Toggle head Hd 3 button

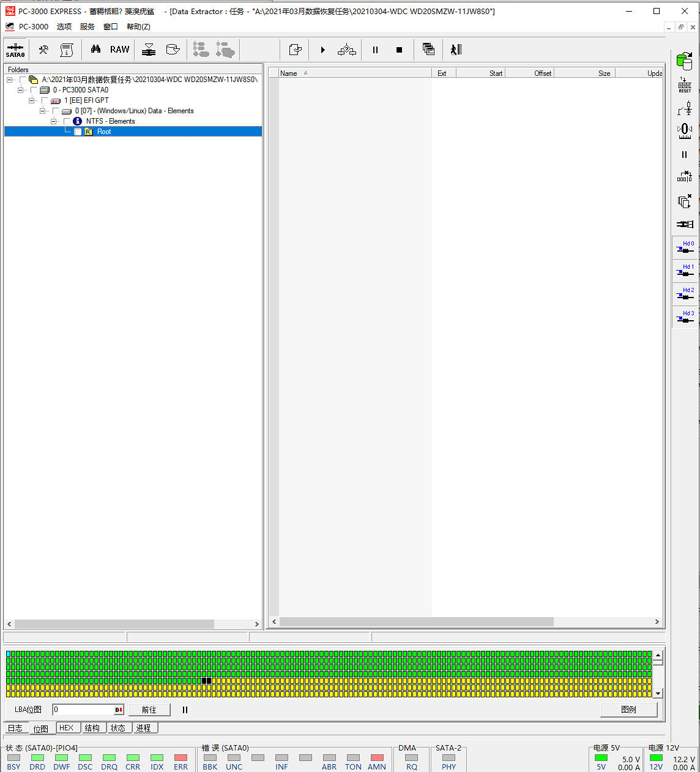[685, 317]
